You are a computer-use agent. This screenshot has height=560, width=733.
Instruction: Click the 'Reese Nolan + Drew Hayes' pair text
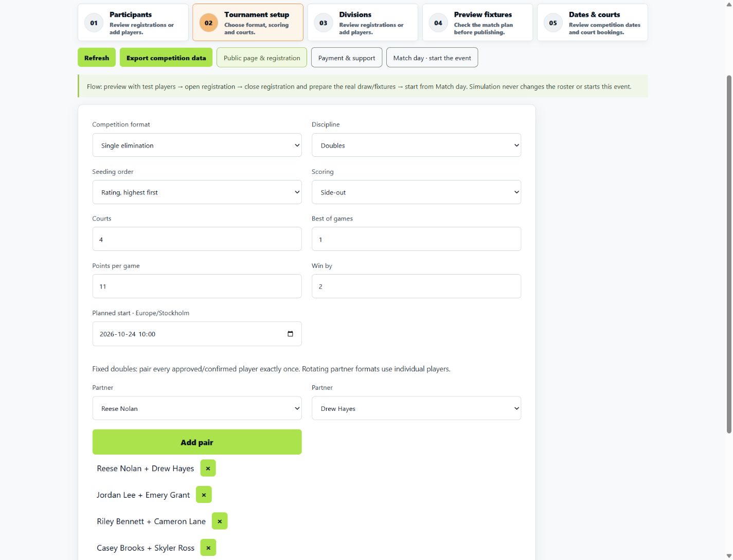point(146,468)
